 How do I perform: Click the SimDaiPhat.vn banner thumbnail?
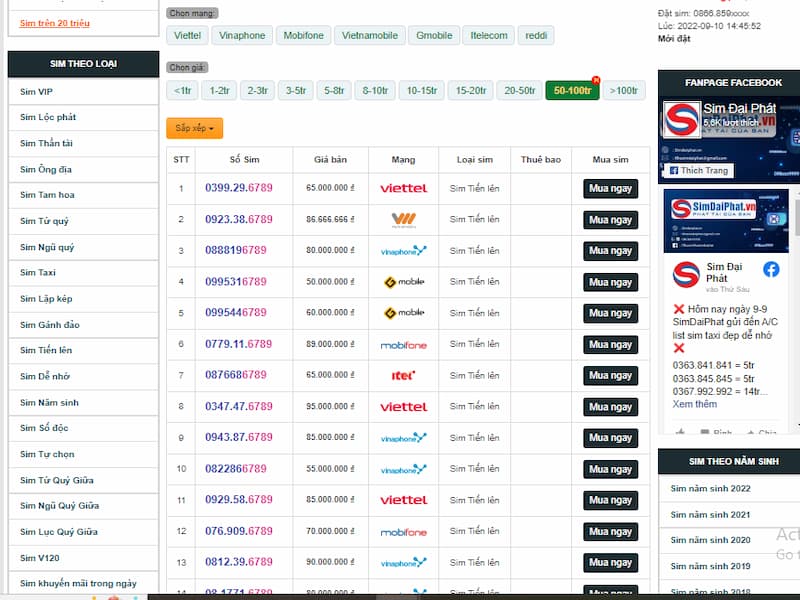click(x=726, y=221)
